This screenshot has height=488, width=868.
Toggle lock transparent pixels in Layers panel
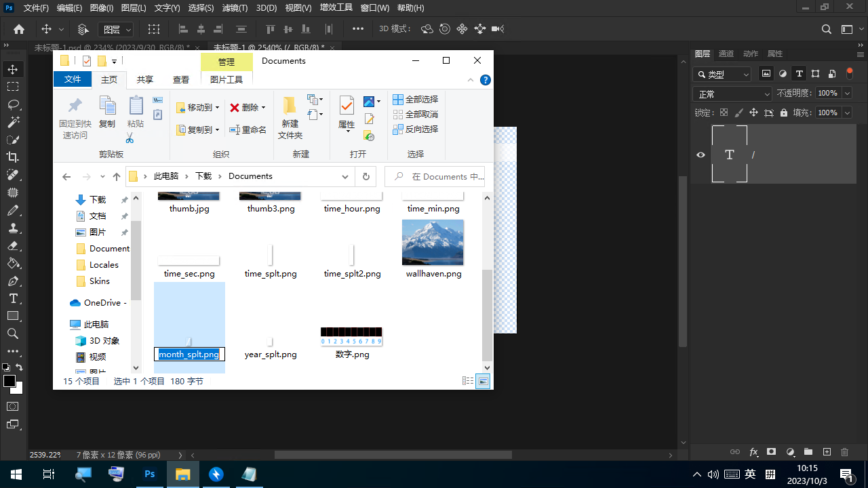pyautogui.click(x=724, y=113)
